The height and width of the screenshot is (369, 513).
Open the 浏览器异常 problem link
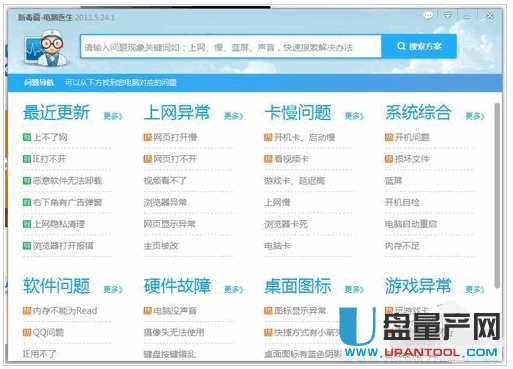[165, 202]
